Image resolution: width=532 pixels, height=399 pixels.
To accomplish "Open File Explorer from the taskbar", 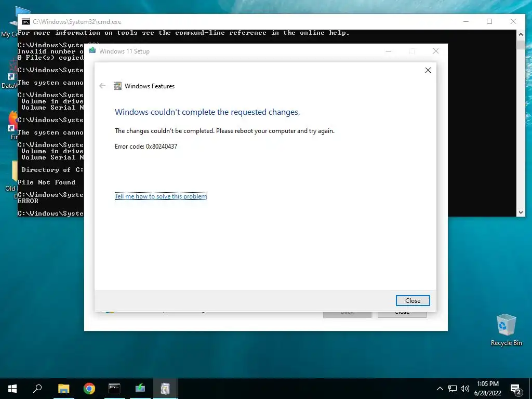I will [63, 389].
